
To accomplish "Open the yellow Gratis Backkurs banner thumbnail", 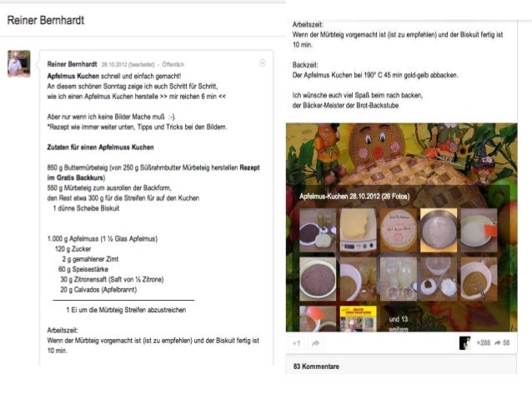I will click(x=359, y=319).
